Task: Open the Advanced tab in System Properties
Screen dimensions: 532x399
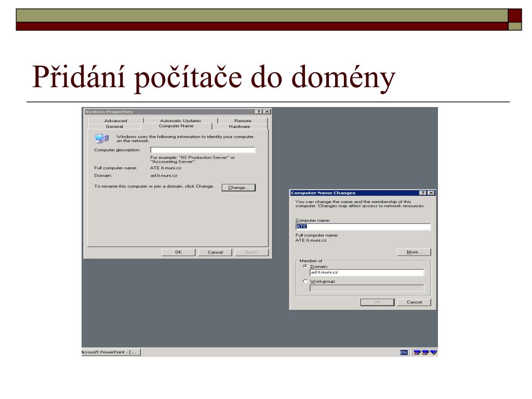Action: tap(116, 121)
